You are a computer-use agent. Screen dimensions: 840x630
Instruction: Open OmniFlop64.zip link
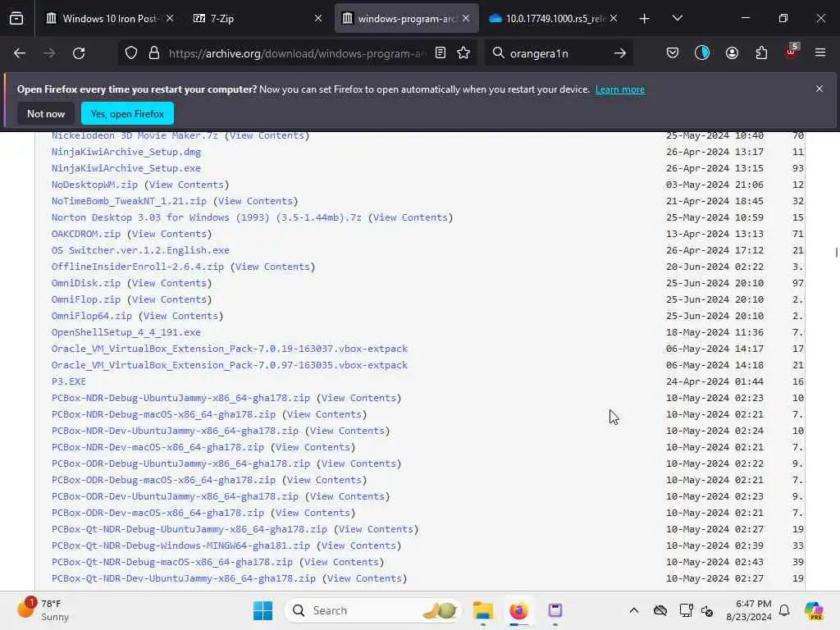coord(92,316)
